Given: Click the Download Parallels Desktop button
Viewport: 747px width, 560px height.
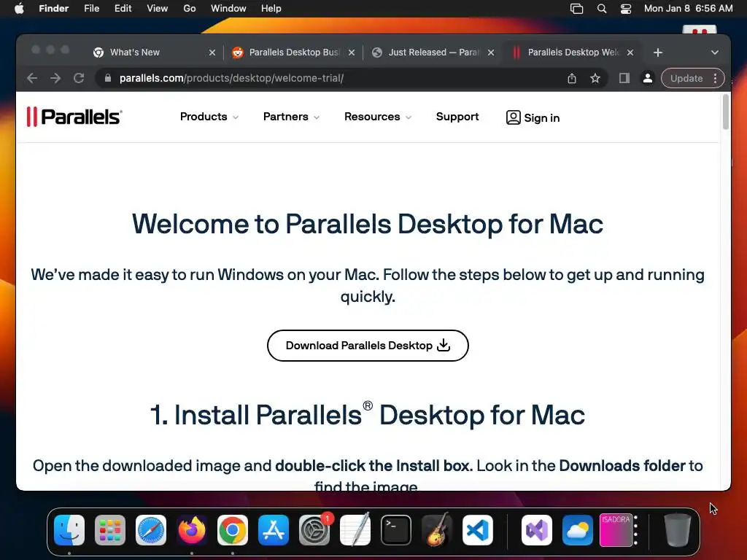Looking at the screenshot, I should pyautogui.click(x=368, y=345).
